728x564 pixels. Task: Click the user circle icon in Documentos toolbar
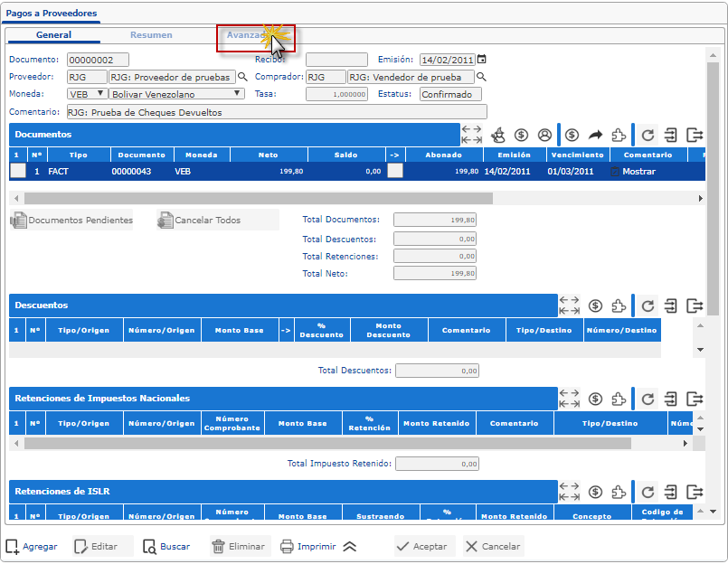[544, 135]
